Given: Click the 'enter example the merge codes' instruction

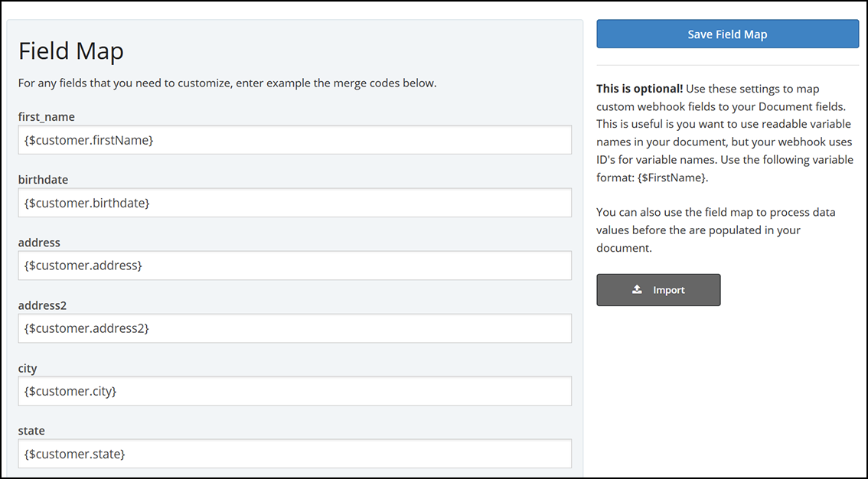Looking at the screenshot, I should pyautogui.click(x=227, y=83).
